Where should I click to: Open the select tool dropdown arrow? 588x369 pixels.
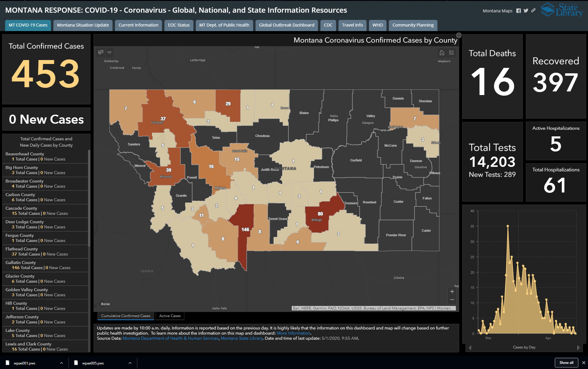[x=110, y=52]
